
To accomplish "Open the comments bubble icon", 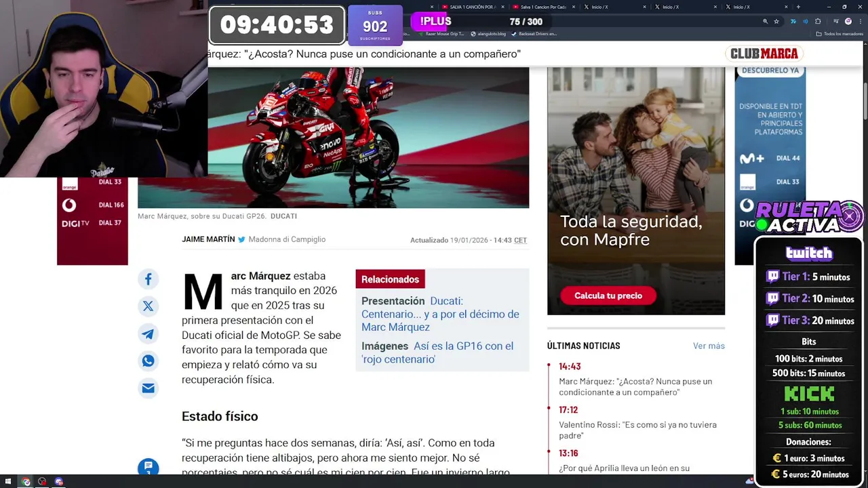I will pos(148,467).
